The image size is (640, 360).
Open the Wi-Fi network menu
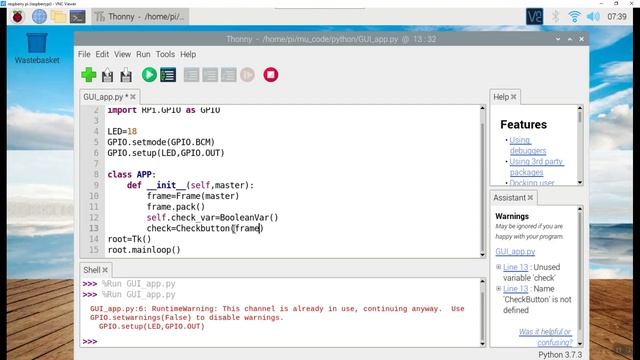(x=574, y=17)
